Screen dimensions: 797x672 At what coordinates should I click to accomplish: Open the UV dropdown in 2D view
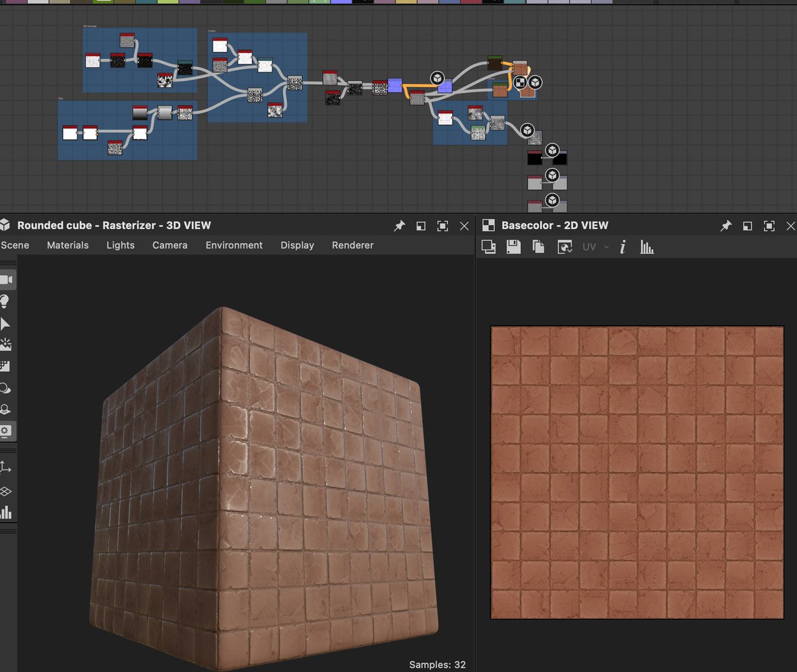[595, 247]
